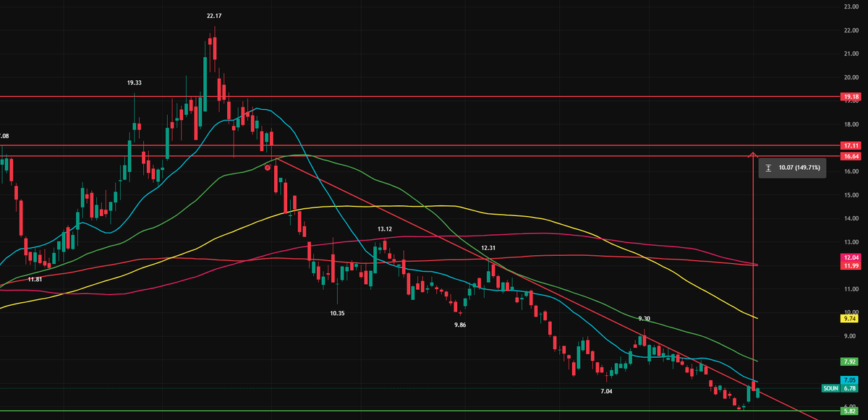Click the price range measure icon in tooltip
This screenshot has height=420, width=868.
(768, 168)
